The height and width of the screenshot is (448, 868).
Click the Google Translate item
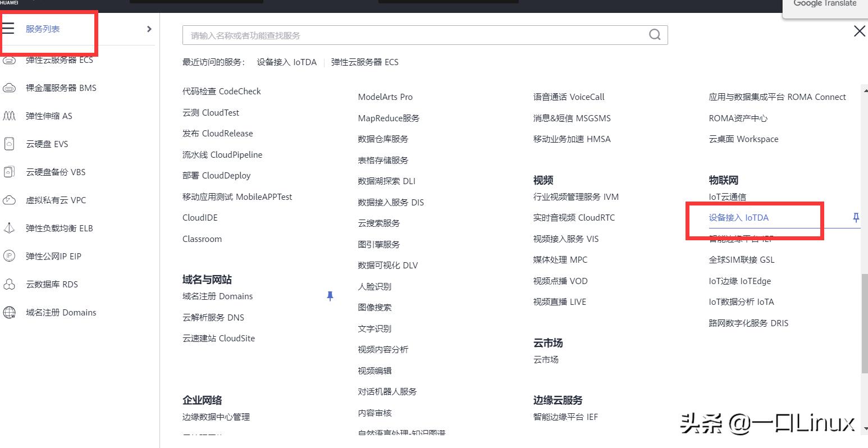(824, 4)
